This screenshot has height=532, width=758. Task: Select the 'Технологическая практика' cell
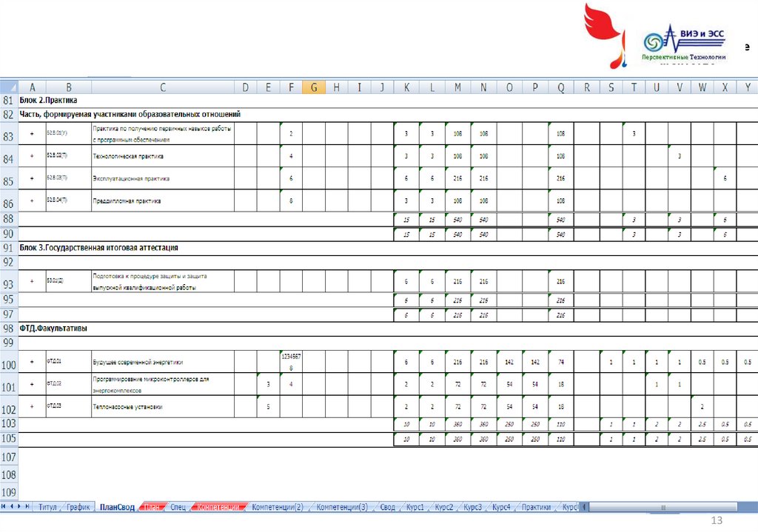163,156
